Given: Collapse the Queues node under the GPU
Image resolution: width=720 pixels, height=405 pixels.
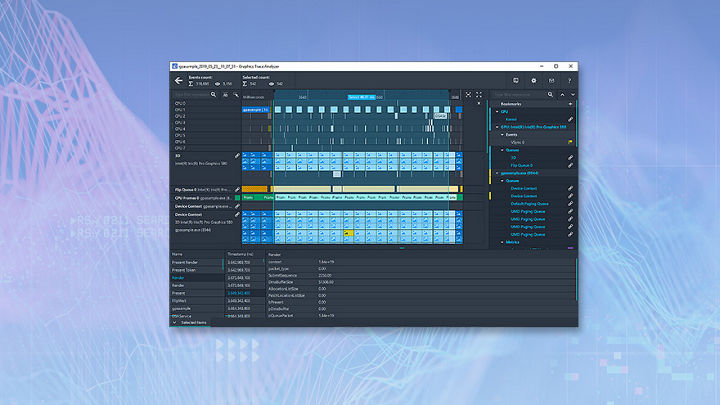Looking at the screenshot, I should [502, 150].
